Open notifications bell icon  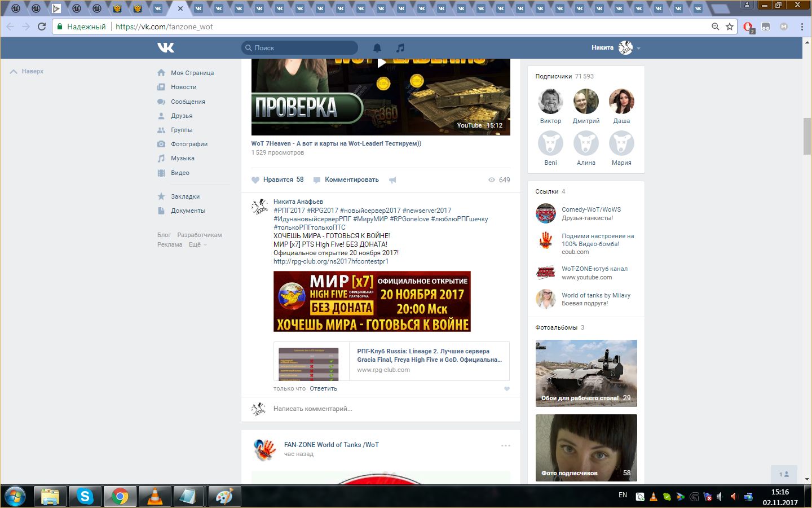(x=377, y=48)
